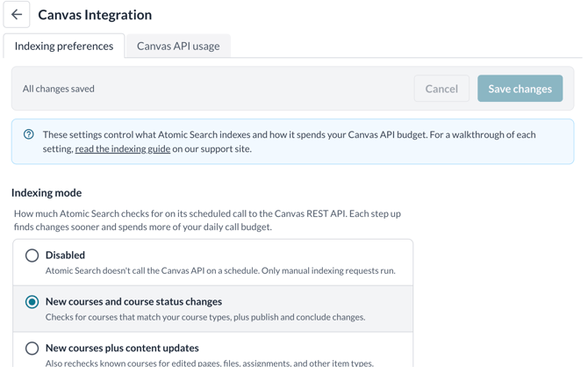The image size is (588, 367).
Task: Select New courses and course status changes radio
Action: click(32, 302)
